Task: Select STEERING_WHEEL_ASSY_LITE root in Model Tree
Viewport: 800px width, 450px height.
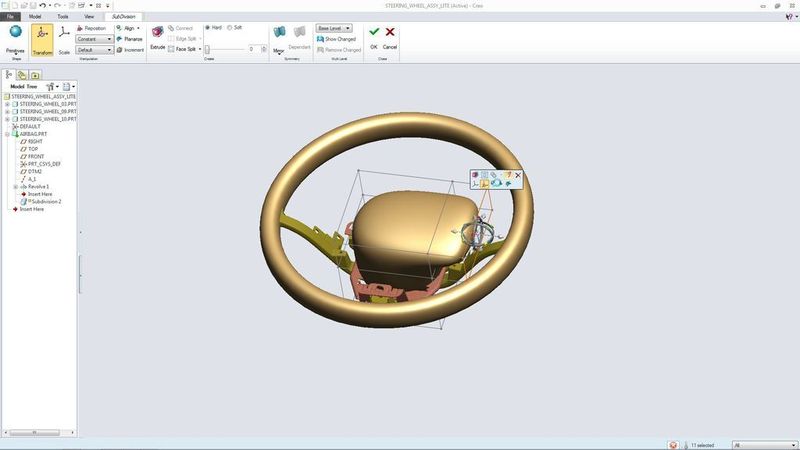Action: click(40, 96)
